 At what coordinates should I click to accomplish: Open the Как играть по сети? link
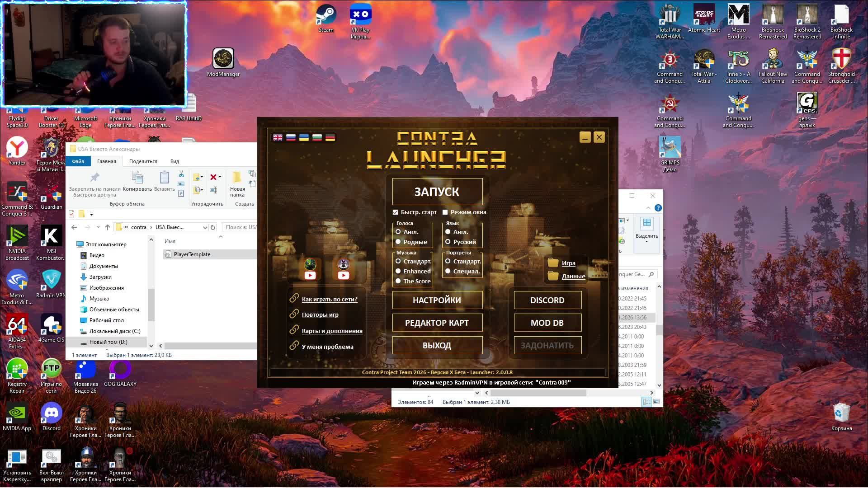click(x=329, y=299)
